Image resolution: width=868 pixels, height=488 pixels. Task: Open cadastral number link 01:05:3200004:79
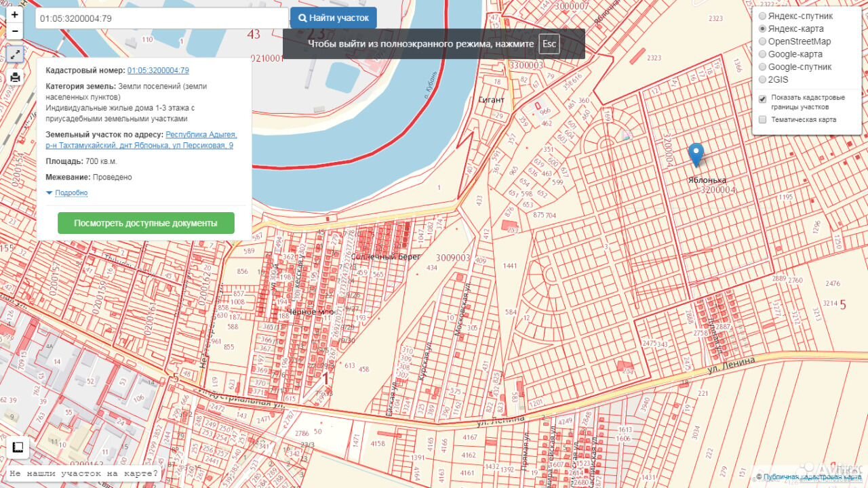158,70
